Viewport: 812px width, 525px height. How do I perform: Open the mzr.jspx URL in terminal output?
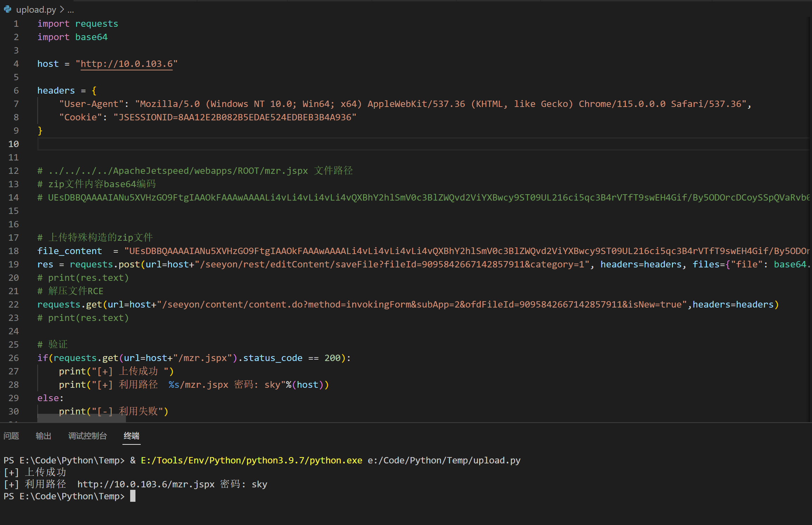146,484
